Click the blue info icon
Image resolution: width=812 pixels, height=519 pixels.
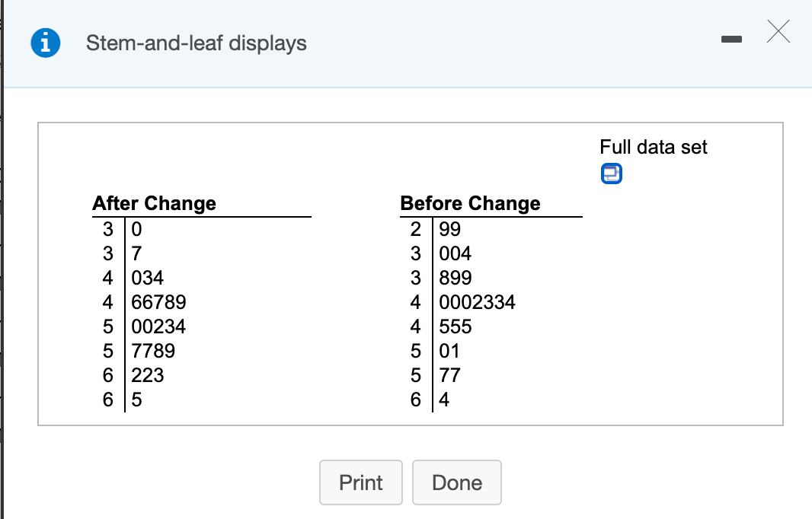pos(46,43)
